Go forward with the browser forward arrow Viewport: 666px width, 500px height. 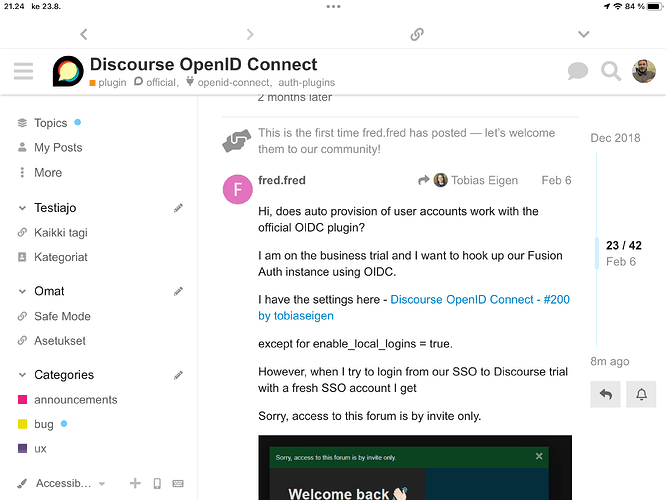(250, 34)
